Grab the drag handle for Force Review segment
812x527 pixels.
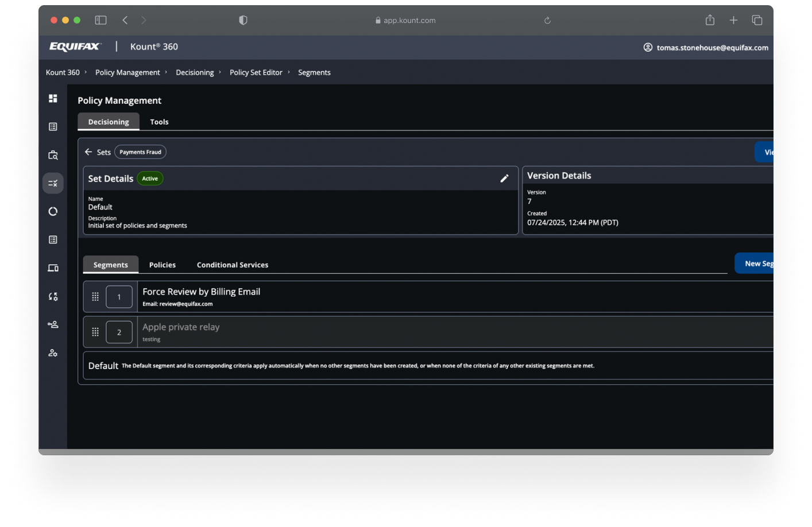coord(95,297)
